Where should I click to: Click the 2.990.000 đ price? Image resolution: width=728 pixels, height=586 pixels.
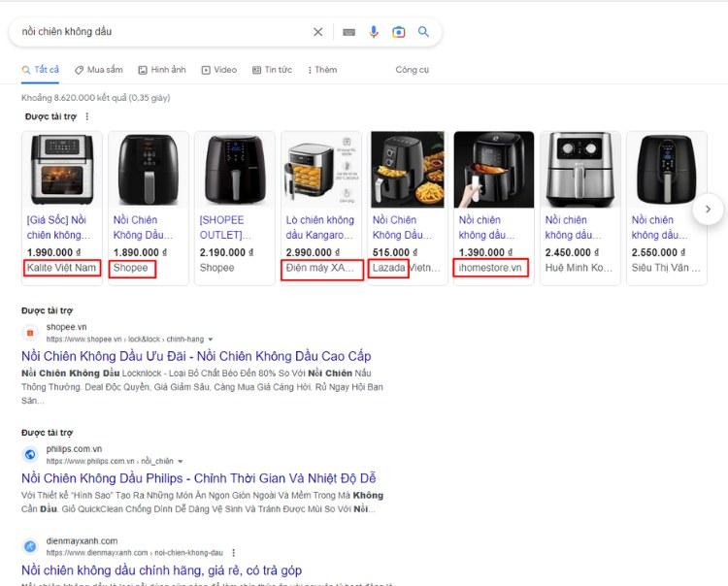(313, 252)
